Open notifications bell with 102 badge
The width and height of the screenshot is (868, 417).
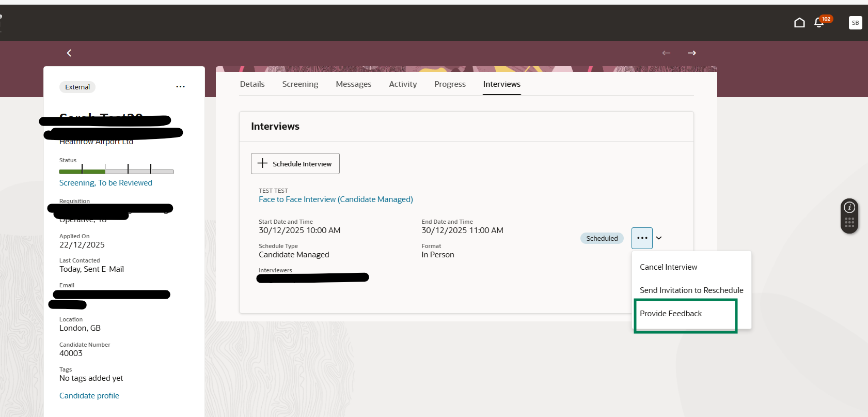tap(822, 22)
